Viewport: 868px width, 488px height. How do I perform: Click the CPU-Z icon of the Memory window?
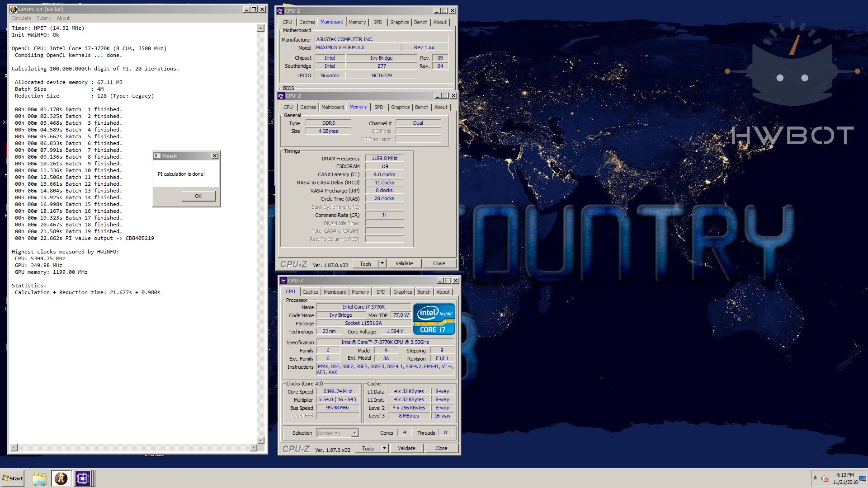coord(282,96)
